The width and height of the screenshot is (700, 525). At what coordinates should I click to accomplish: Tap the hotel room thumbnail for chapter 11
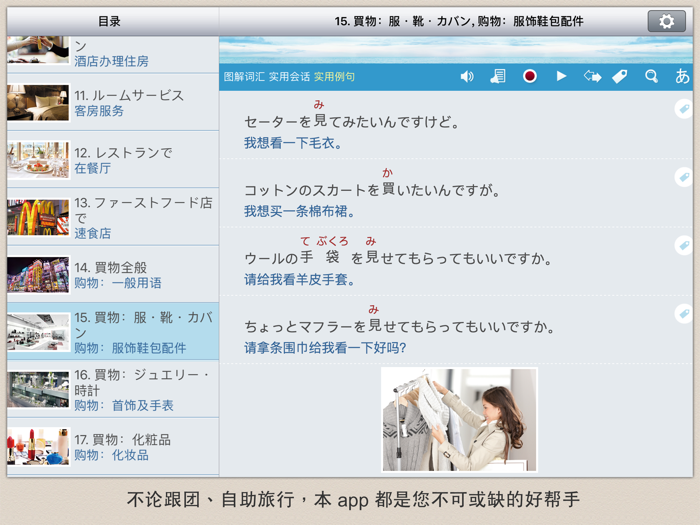[38, 103]
